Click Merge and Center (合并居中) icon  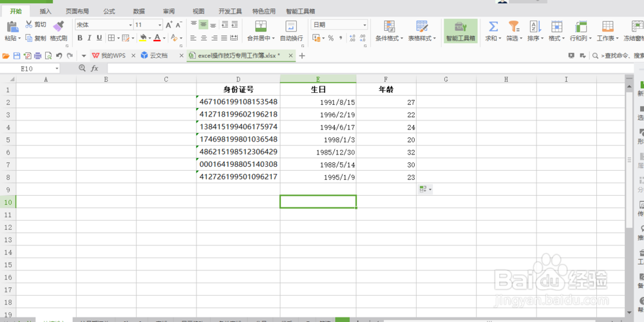(260, 26)
